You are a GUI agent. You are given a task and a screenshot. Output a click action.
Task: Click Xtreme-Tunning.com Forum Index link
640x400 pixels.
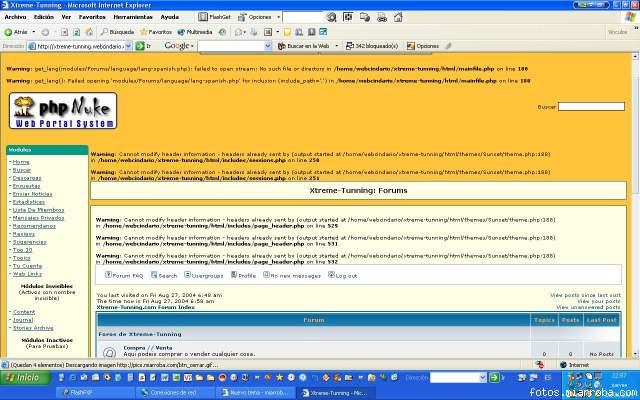point(145,307)
